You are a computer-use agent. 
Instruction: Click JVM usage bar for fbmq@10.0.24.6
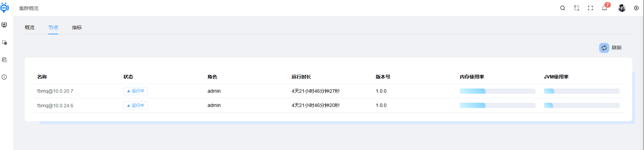point(581,105)
